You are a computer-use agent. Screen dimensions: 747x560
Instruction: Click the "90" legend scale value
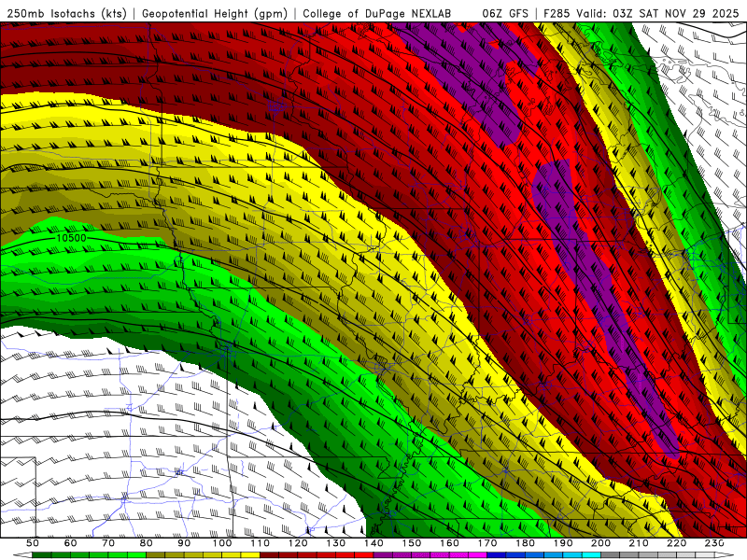(x=184, y=543)
